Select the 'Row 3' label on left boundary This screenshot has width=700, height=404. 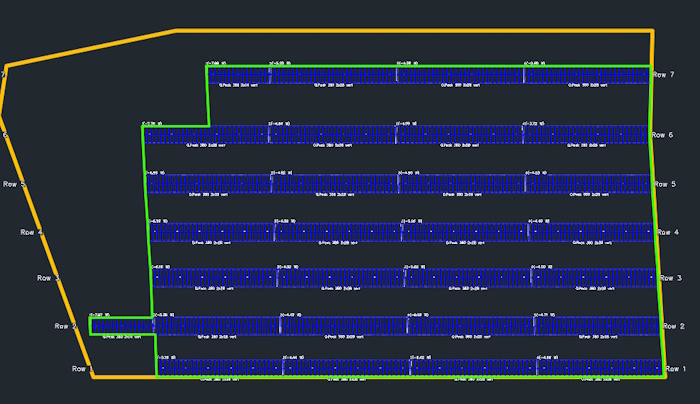pos(49,279)
